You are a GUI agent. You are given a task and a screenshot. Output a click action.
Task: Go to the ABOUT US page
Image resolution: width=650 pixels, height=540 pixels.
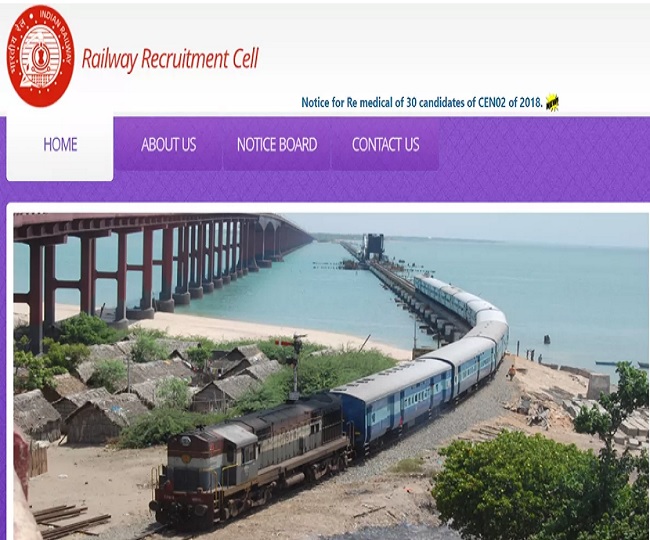click(168, 145)
